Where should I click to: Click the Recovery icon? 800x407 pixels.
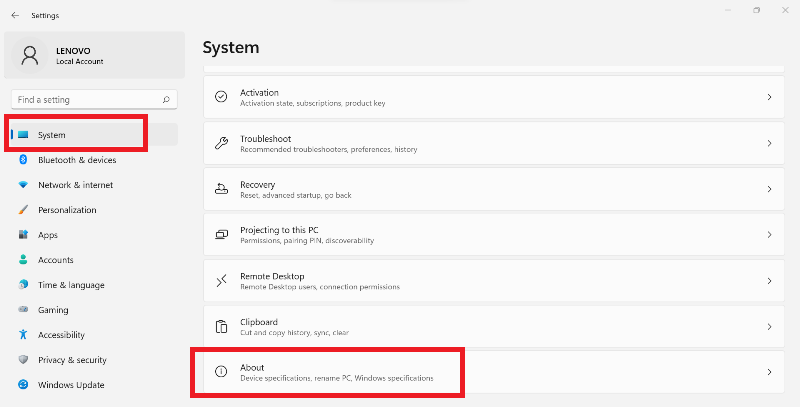[221, 189]
